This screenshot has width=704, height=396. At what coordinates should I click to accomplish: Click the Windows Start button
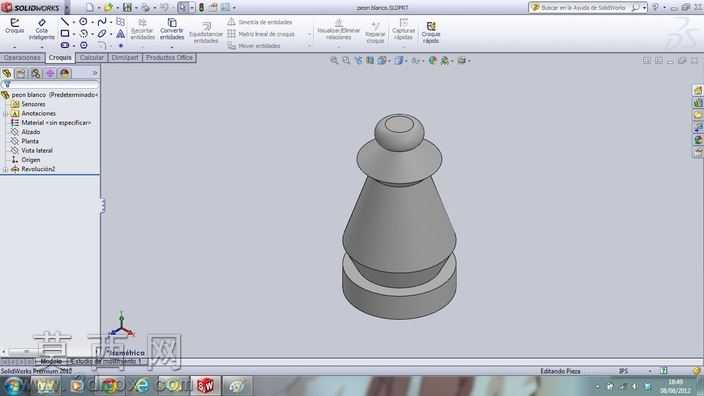tap(13, 386)
